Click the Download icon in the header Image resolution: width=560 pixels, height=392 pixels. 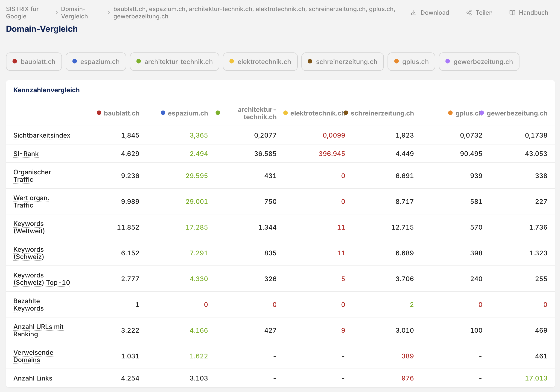[414, 13]
